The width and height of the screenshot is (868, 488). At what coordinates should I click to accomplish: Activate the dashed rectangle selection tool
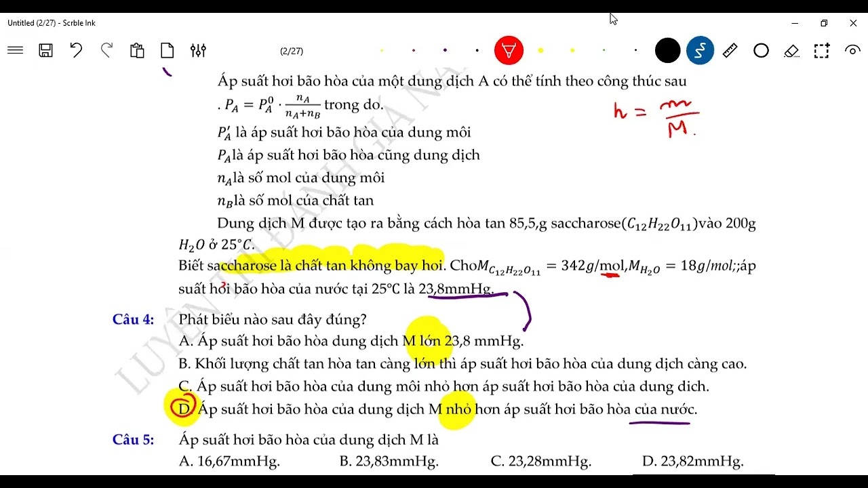822,50
